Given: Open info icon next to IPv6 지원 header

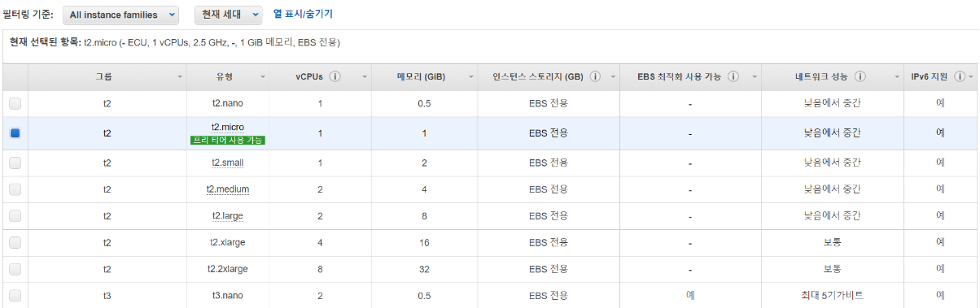Looking at the screenshot, I should coord(960,76).
